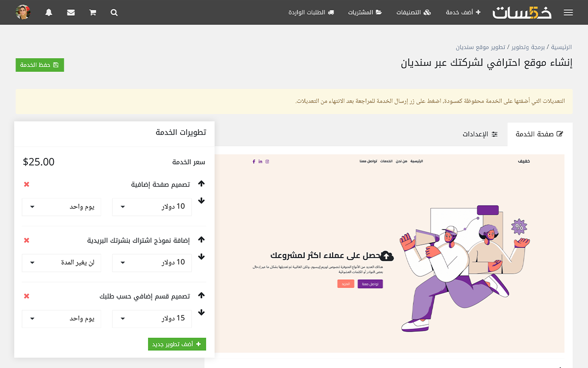
Task: Go to برمجة وتطوير breadcrumb
Action: tap(528, 47)
